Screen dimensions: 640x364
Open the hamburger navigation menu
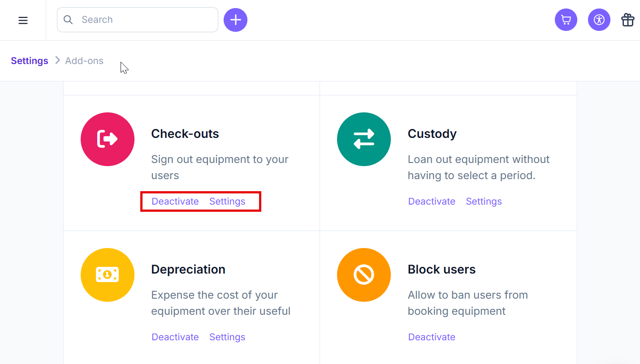click(23, 20)
